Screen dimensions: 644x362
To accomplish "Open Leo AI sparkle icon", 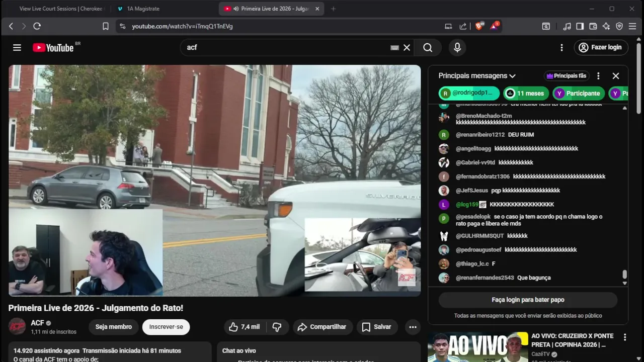I will point(606,26).
